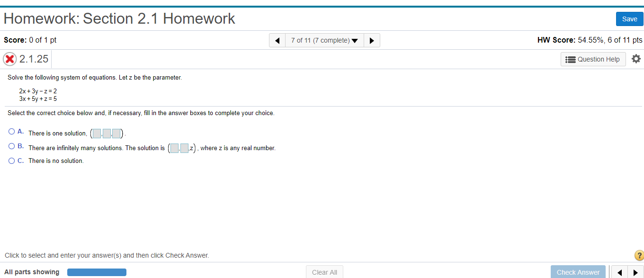
Task: Click the equation '2x + 3y − z = 2'
Action: click(38, 91)
